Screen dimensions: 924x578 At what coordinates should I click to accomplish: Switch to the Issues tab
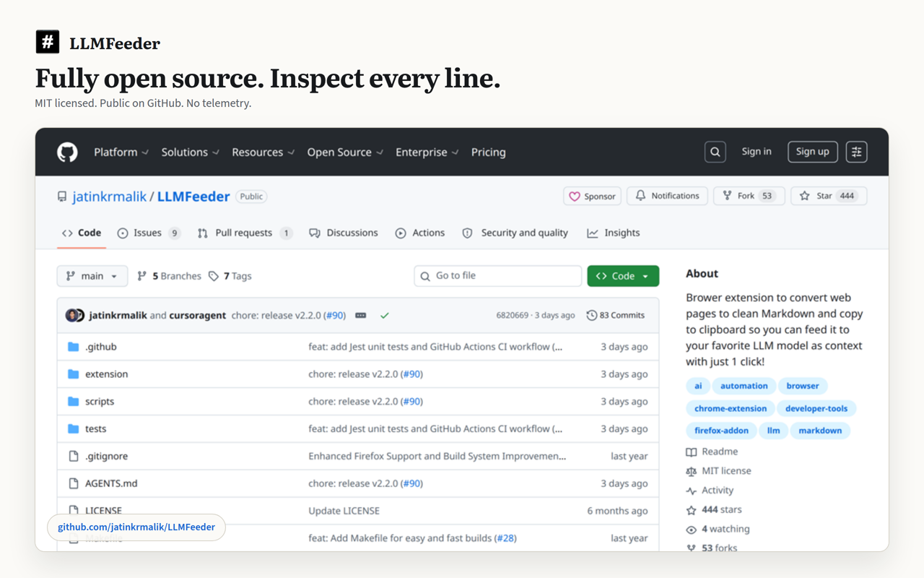click(148, 233)
